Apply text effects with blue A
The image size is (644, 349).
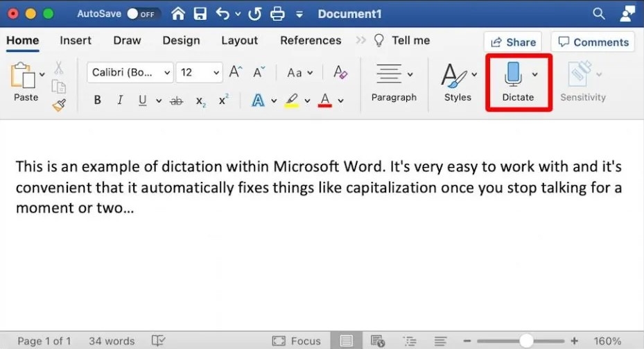point(258,100)
